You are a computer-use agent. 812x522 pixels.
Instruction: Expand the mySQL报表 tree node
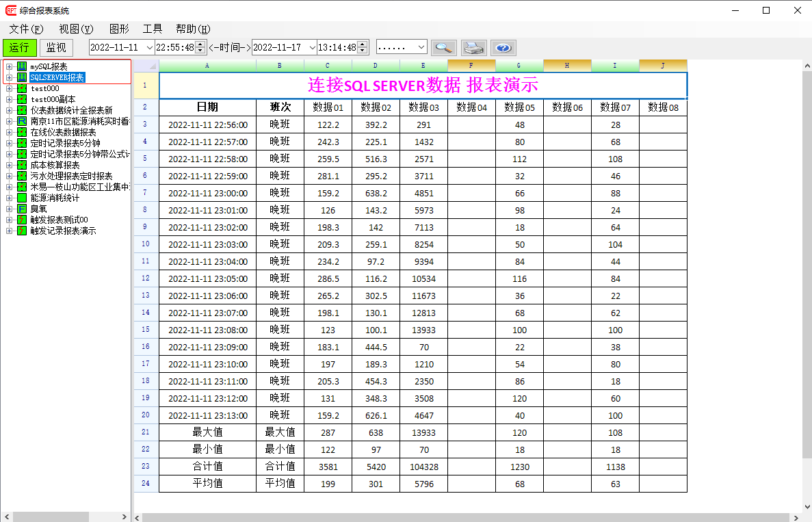click(10, 66)
